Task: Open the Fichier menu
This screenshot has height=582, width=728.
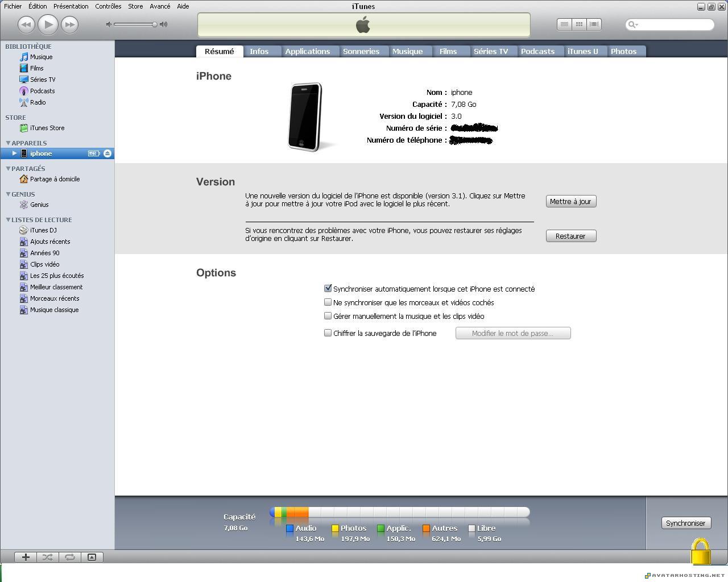Action: click(x=13, y=6)
